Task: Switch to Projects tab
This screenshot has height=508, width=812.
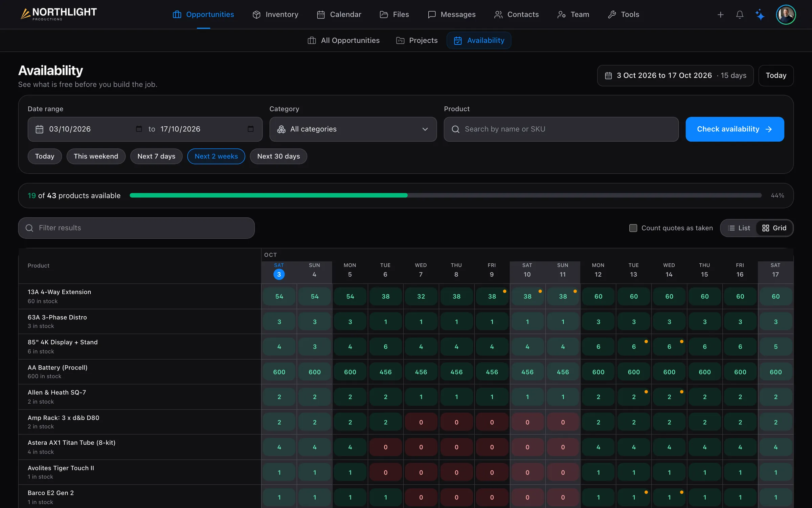Action: pyautogui.click(x=417, y=40)
